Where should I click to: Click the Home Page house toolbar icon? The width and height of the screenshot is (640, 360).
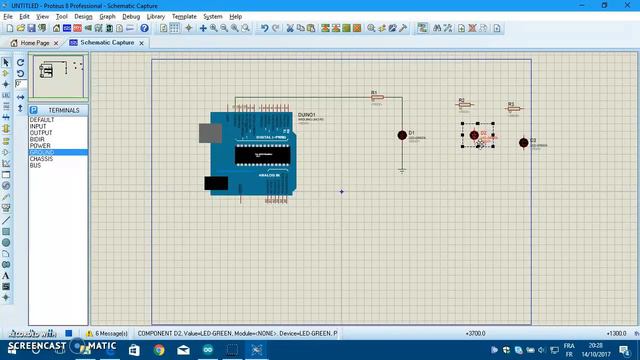pyautogui.click(x=56, y=28)
